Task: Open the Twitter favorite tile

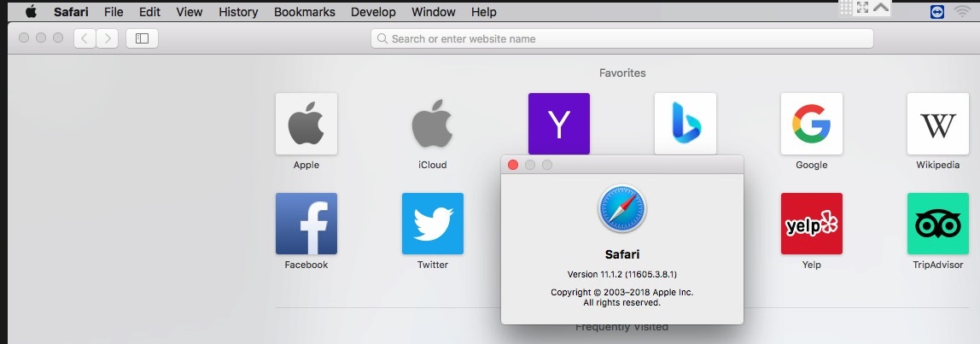Action: click(x=433, y=224)
